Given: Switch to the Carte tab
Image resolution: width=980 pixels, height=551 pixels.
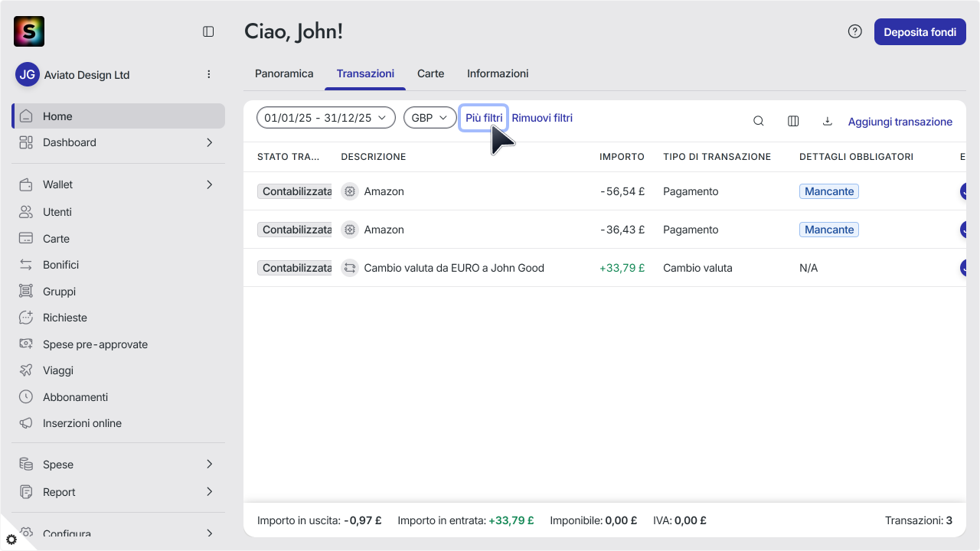Looking at the screenshot, I should (x=431, y=73).
